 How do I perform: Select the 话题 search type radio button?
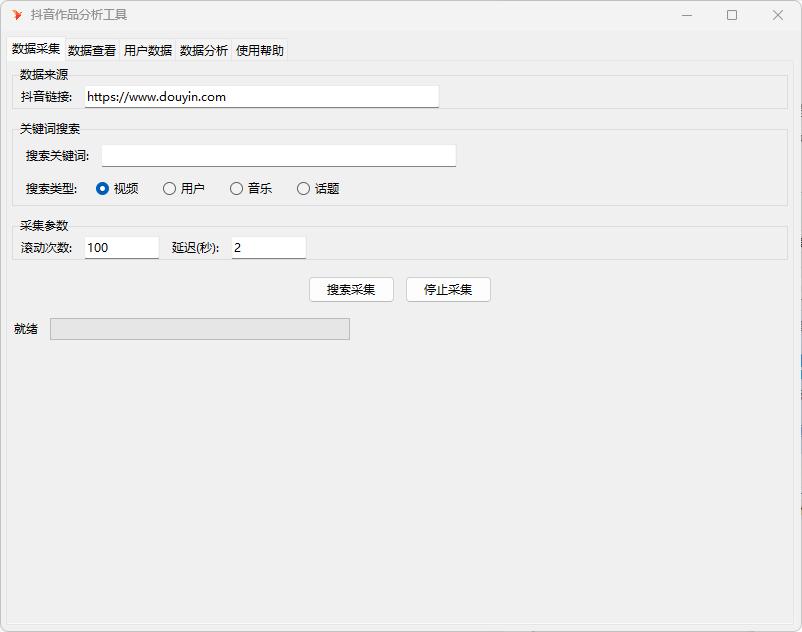click(x=318, y=189)
